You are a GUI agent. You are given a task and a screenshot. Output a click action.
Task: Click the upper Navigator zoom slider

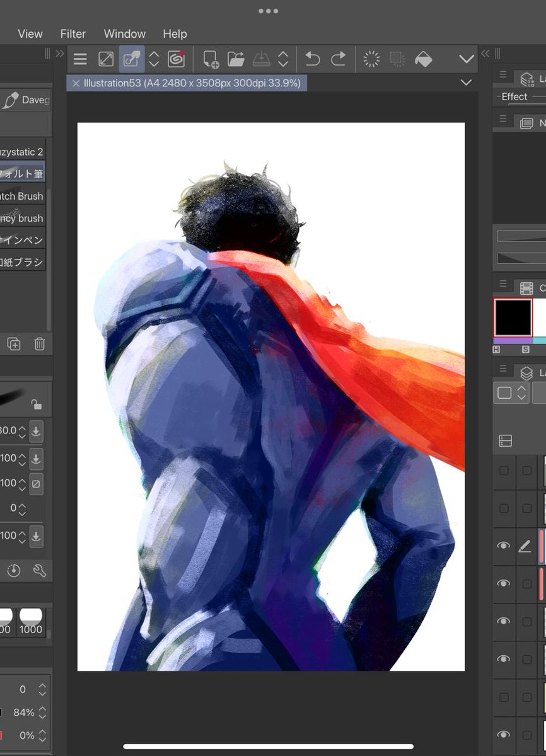coord(521,236)
